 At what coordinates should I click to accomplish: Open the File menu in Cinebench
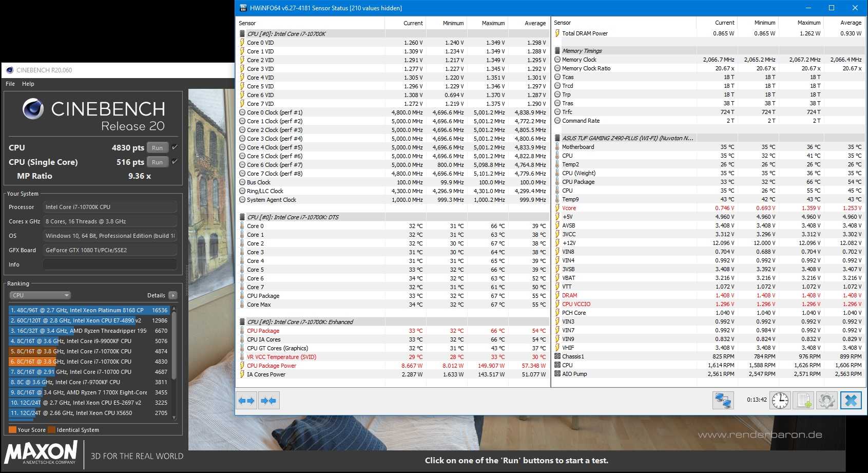[10, 84]
